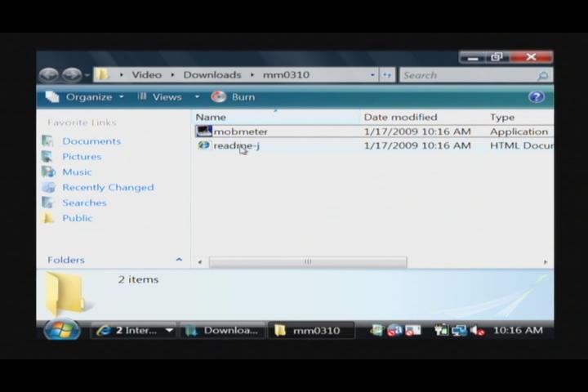Open the address bar history dropdown
The image size is (588, 392).
(x=372, y=75)
